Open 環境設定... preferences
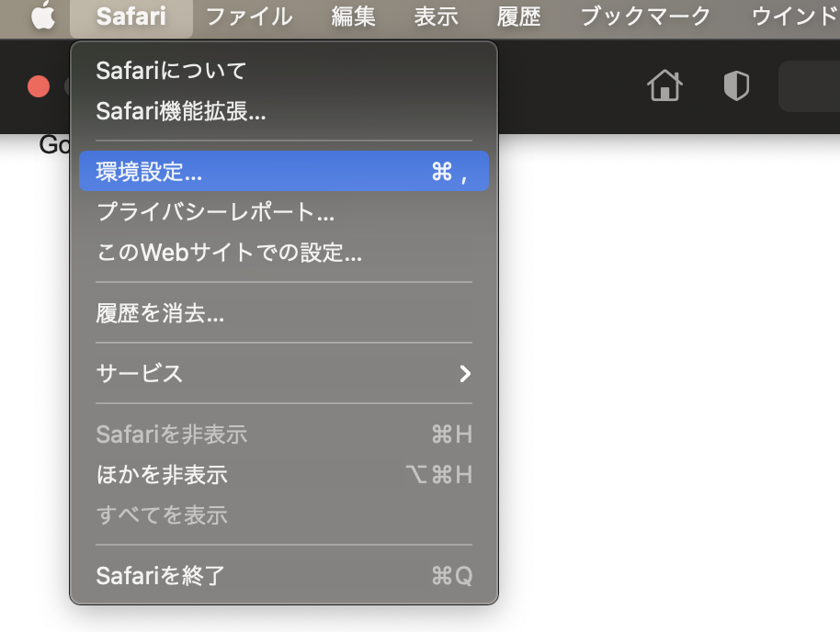Screen dimensions: 840x632 click(284, 172)
